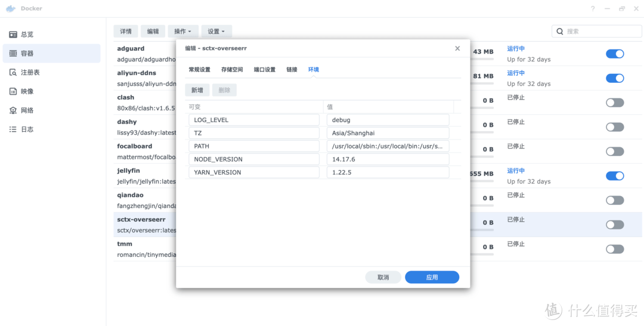Enable the tmm container switch
Viewport: 644px width, 326px height.
(615, 249)
